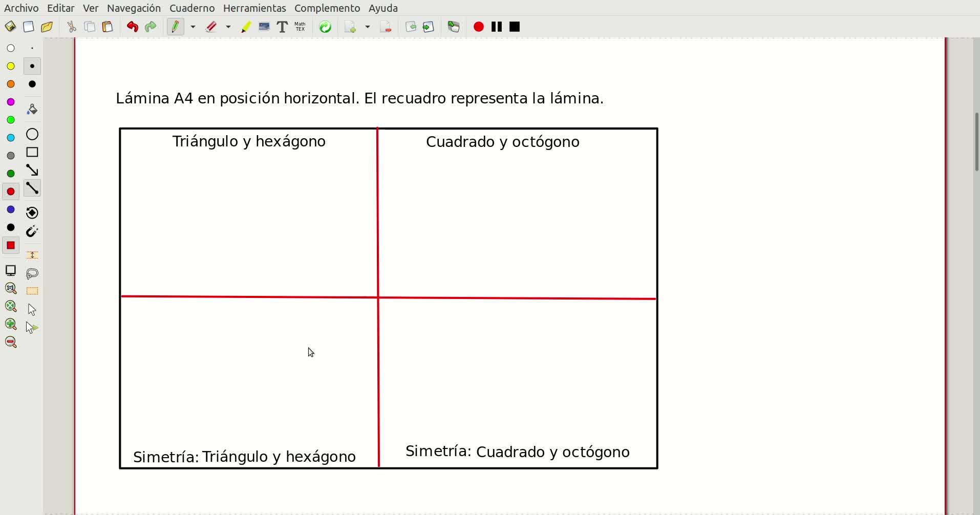Pick the cyan color swatch
Image resolution: width=980 pixels, height=515 pixels.
[11, 138]
